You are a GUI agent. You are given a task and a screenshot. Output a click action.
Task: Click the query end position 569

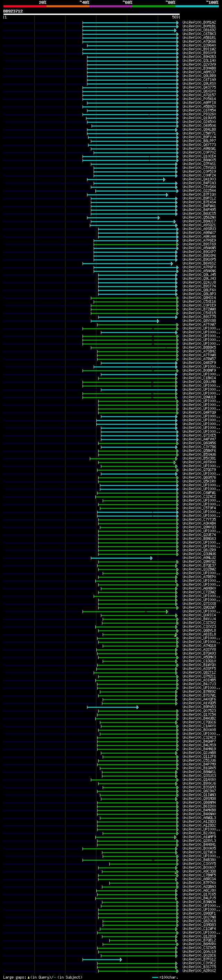pyautogui.click(x=175, y=17)
